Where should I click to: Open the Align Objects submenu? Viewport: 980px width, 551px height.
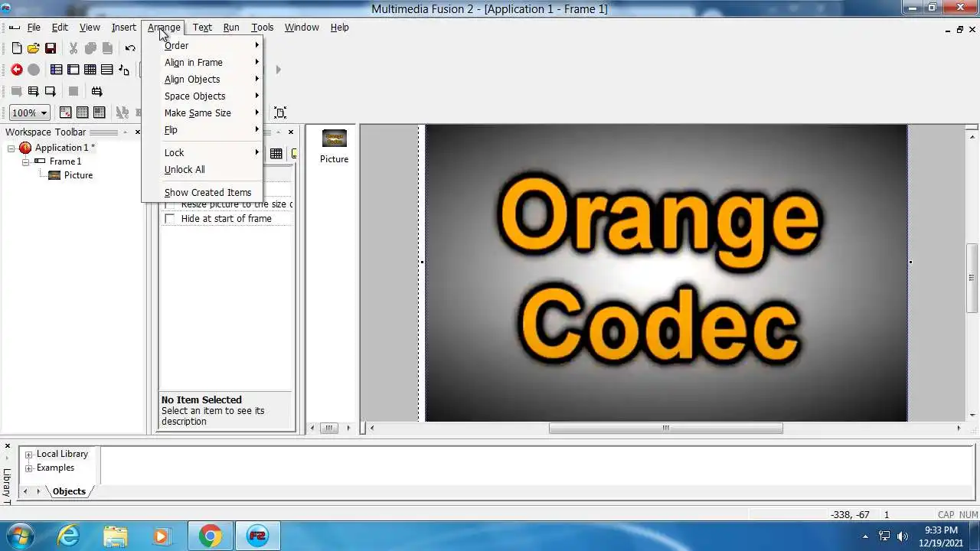pyautogui.click(x=202, y=79)
